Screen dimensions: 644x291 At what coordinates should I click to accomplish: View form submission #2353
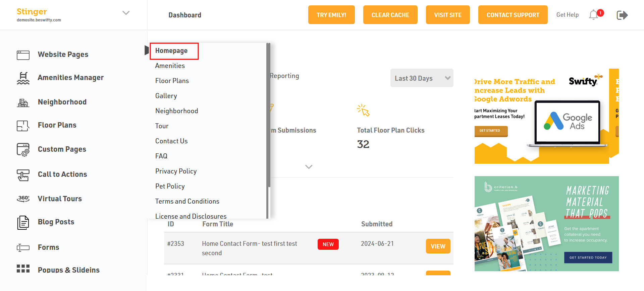438,246
